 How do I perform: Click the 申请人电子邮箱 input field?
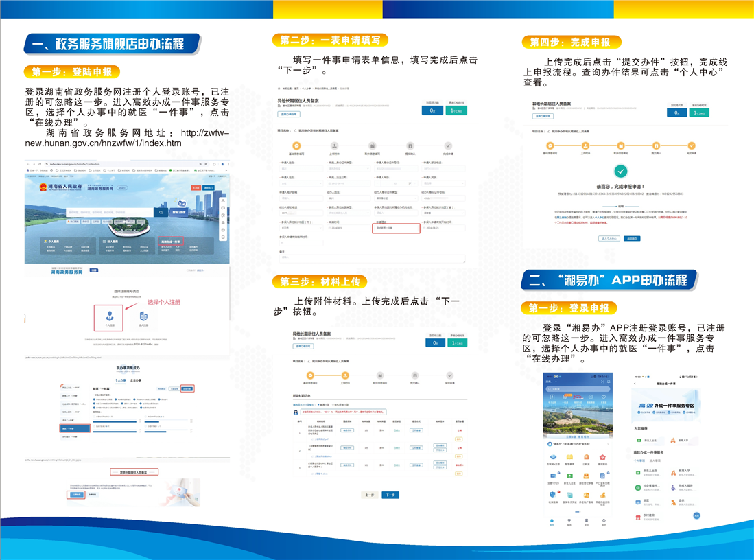(301, 198)
